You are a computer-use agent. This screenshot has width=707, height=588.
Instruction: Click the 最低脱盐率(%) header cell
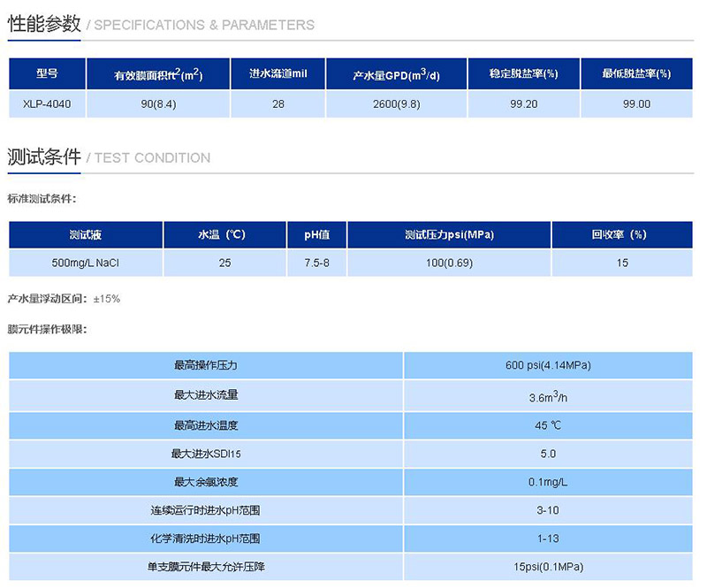click(x=638, y=75)
